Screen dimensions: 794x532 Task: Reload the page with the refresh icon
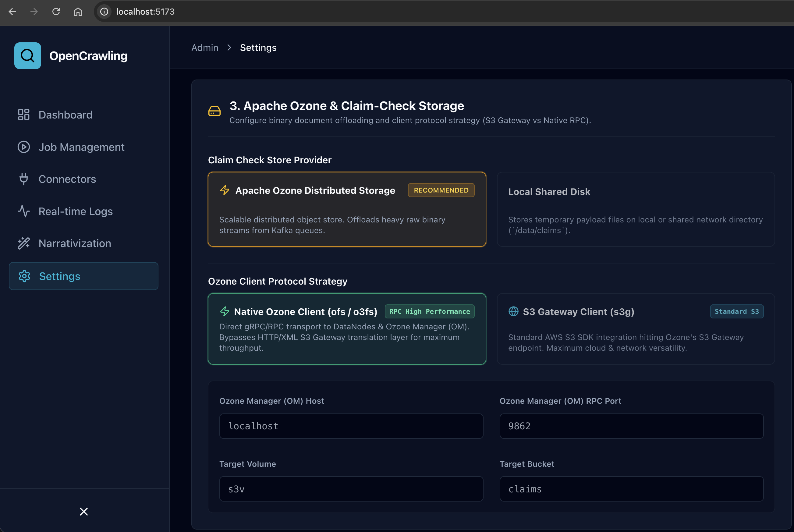(56, 12)
